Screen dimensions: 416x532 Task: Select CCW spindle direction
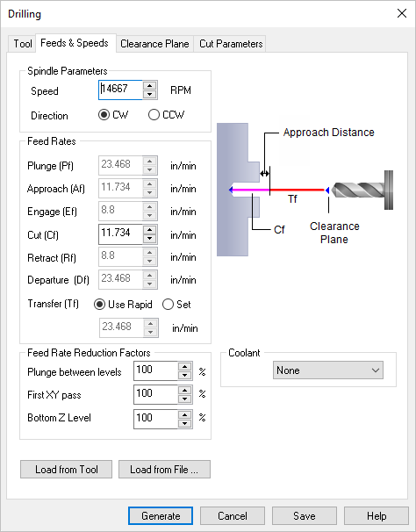[x=166, y=115]
